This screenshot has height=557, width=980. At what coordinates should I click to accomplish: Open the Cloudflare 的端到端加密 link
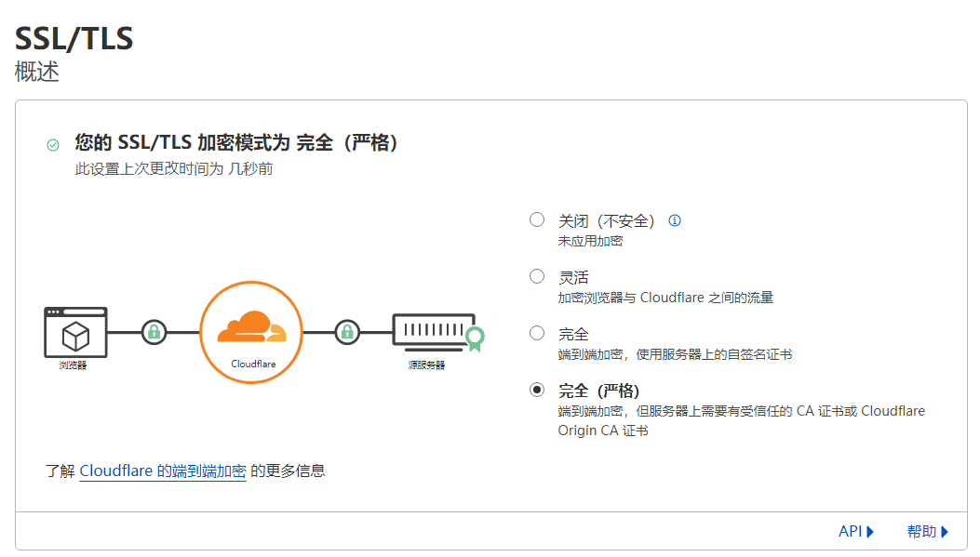(x=163, y=471)
